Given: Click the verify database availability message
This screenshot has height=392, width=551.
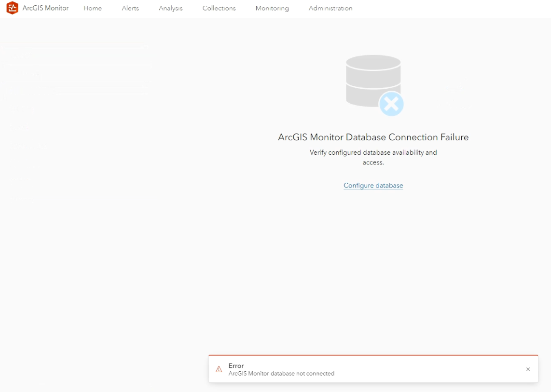Looking at the screenshot, I should pyautogui.click(x=373, y=157).
